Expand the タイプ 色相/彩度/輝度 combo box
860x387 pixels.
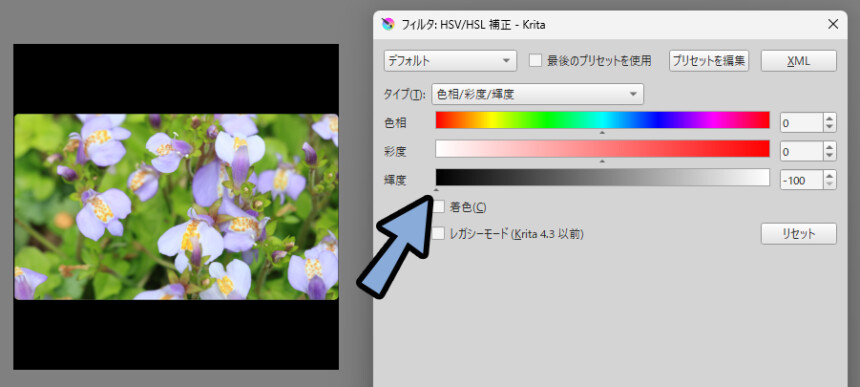point(538,94)
